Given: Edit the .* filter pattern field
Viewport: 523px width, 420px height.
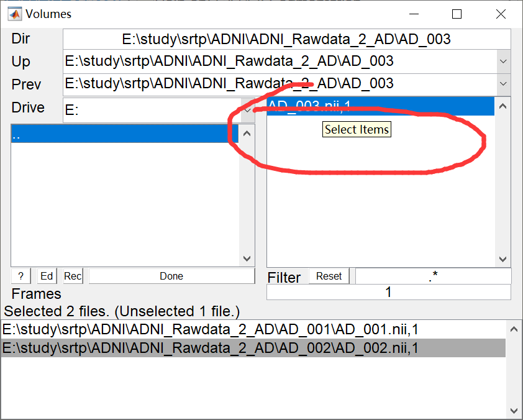Looking at the screenshot, I should coord(433,277).
